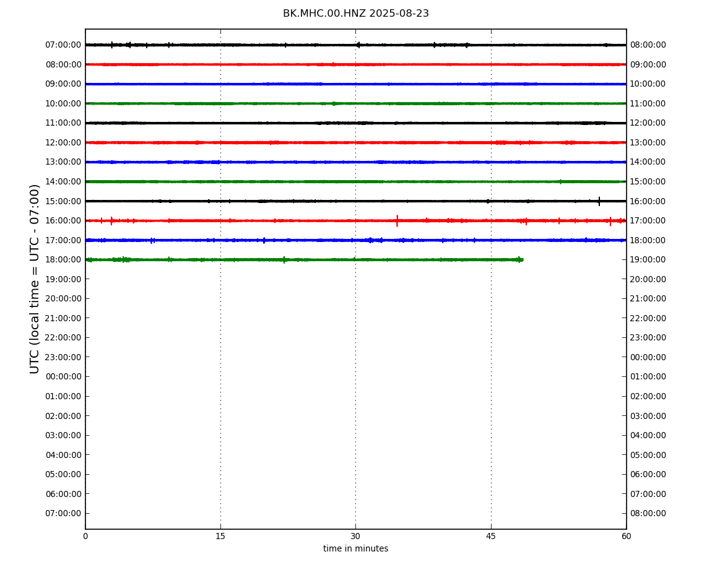The height and width of the screenshot is (588, 712).
Task: Click left-axis label 15:00:00
Action: tap(63, 201)
